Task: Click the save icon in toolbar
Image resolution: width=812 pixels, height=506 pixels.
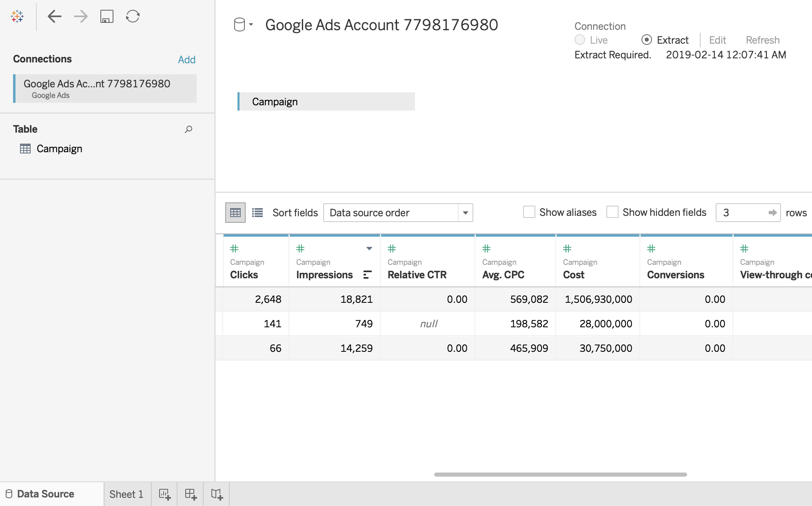Action: pyautogui.click(x=106, y=16)
